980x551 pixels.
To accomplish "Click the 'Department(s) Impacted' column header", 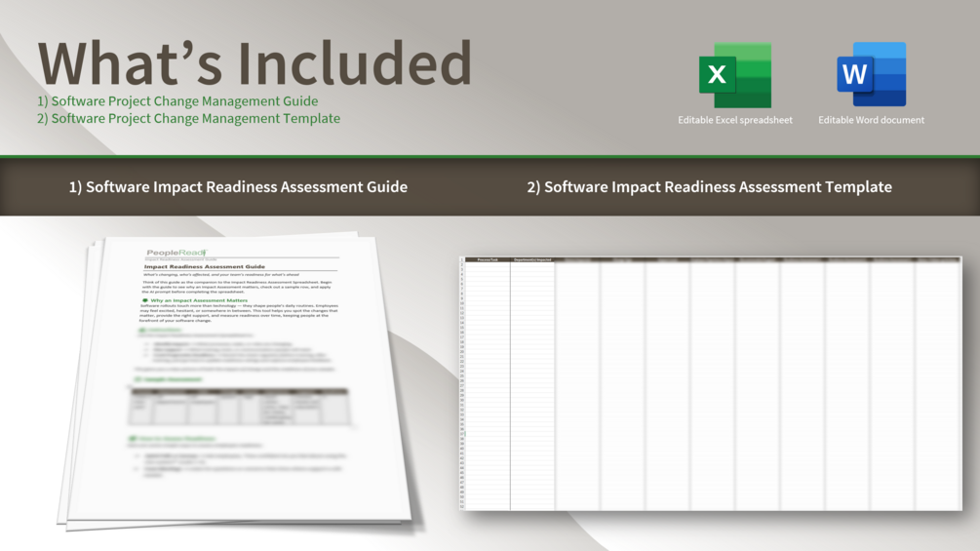I will (x=532, y=259).
